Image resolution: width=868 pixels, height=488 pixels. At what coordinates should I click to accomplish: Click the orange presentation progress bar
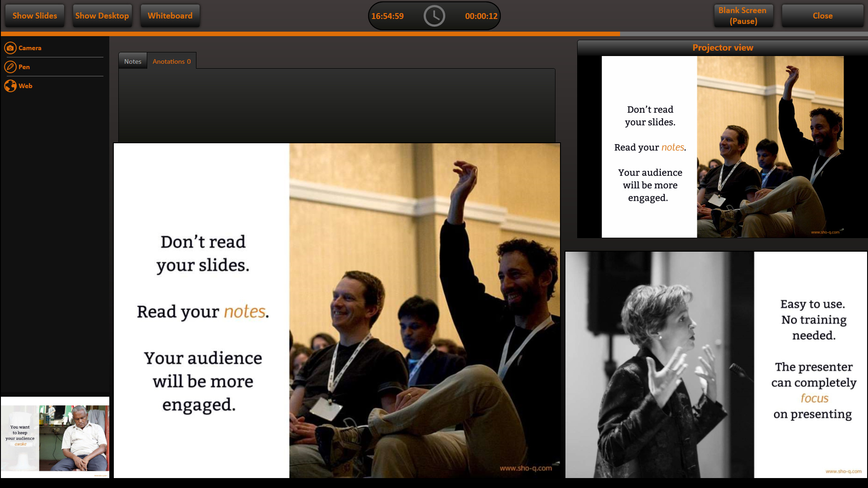coord(311,34)
